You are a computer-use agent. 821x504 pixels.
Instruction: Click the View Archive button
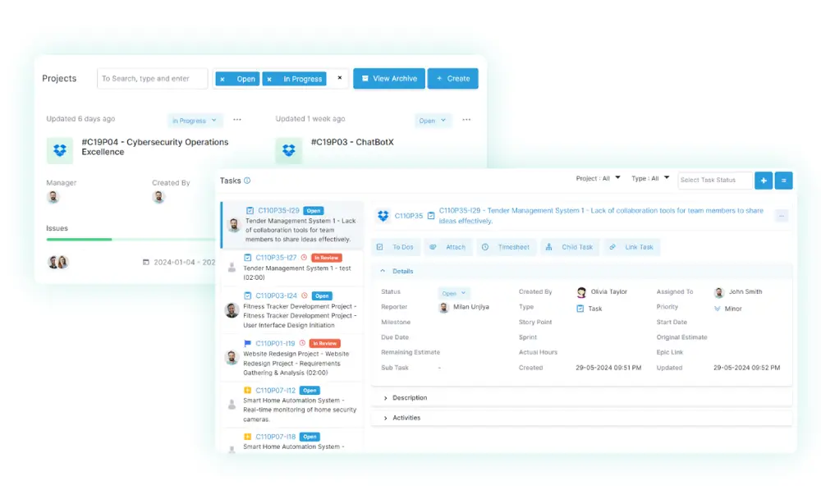coord(389,79)
